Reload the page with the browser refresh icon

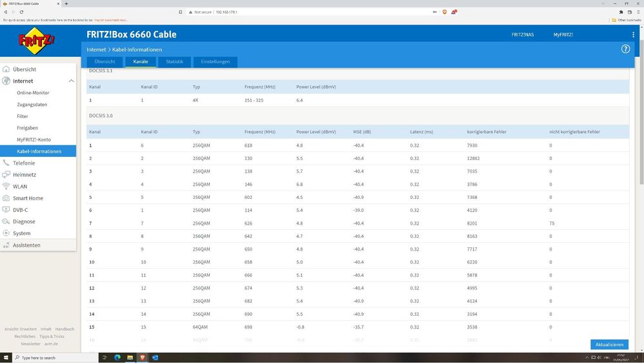point(22,12)
